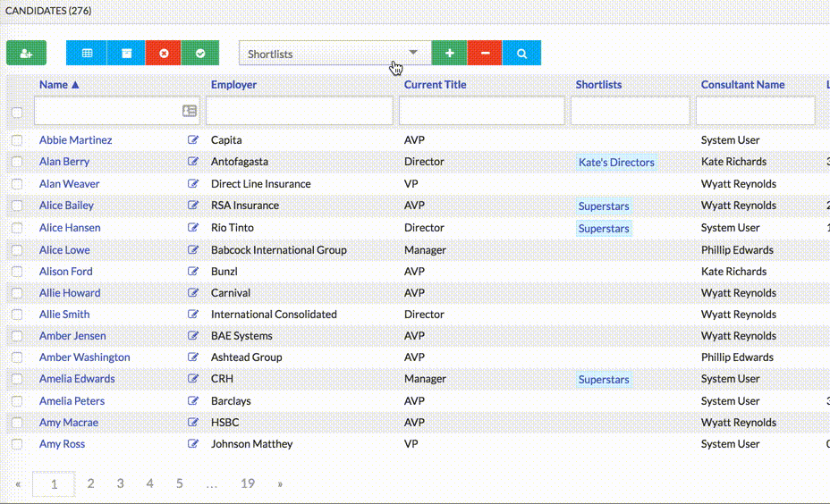Click the blue search shortlist magnifier icon
This screenshot has height=504, width=830.
(521, 54)
